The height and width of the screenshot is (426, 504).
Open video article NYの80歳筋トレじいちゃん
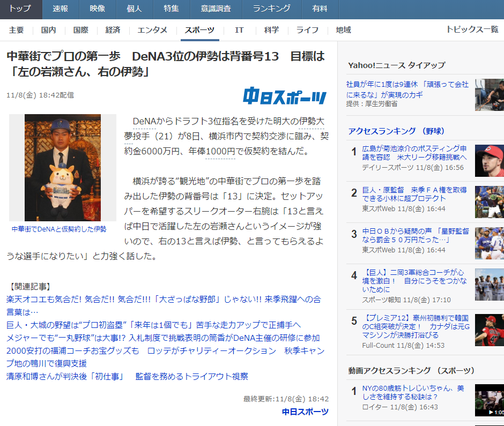point(413,393)
